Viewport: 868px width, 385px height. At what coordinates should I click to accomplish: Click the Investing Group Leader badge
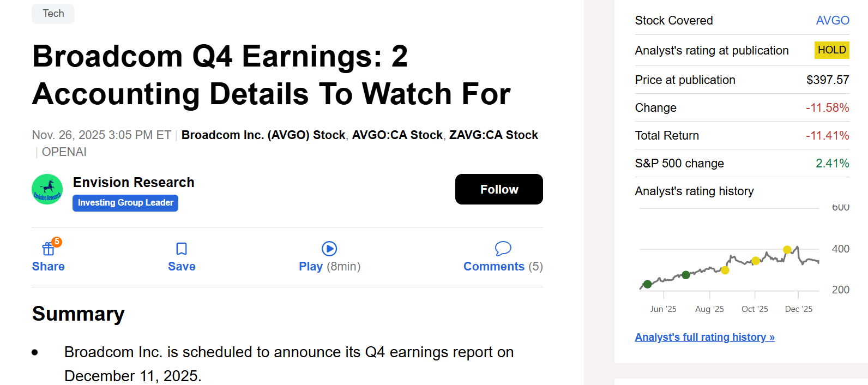[x=125, y=203]
